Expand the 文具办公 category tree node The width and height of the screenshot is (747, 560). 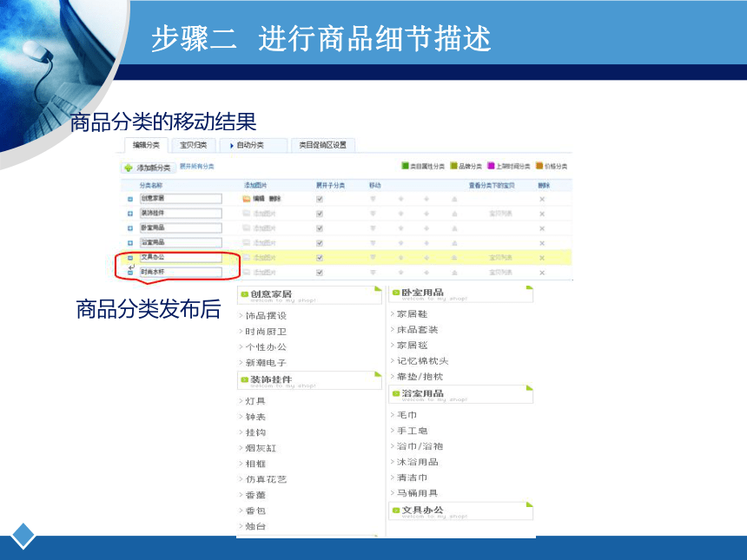point(130,258)
